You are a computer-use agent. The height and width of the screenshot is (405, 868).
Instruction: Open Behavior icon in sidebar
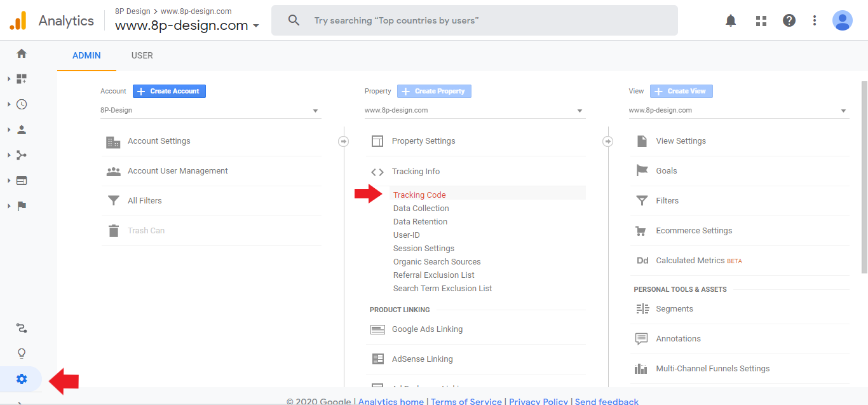tap(22, 181)
